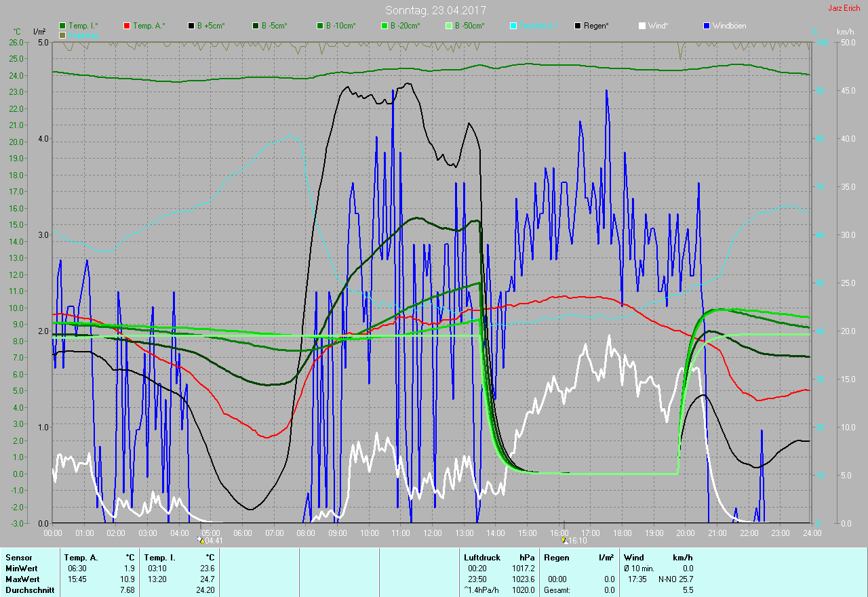This screenshot has width=868, height=597.
Task: Click the red Temp. A. legend square
Action: (x=127, y=26)
